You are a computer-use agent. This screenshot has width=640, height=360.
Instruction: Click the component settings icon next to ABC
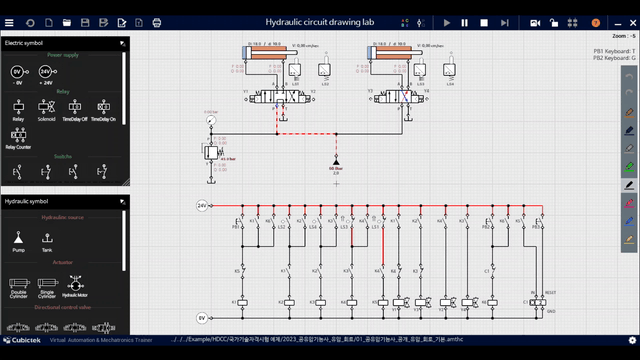[421, 23]
